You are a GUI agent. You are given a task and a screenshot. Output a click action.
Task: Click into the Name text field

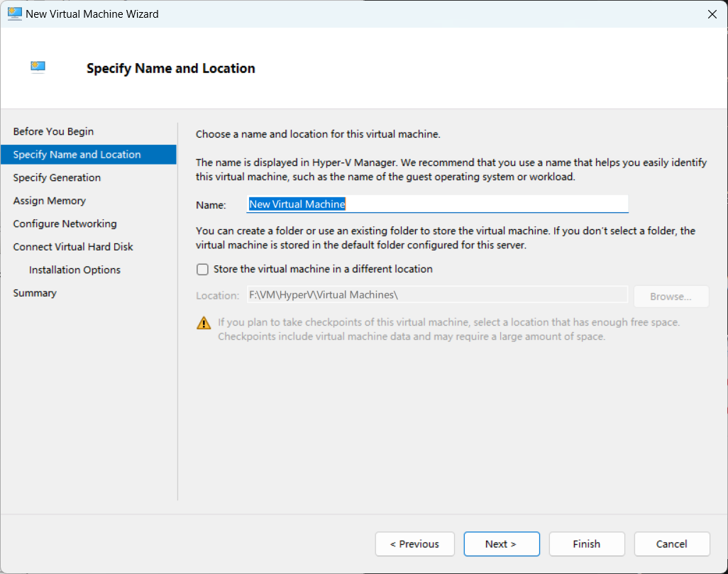click(437, 204)
